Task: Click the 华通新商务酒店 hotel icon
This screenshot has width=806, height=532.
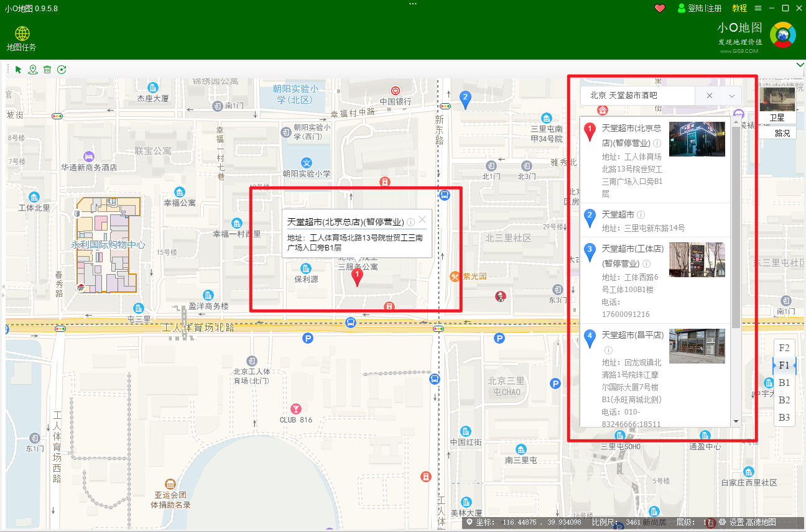Action: point(89,156)
